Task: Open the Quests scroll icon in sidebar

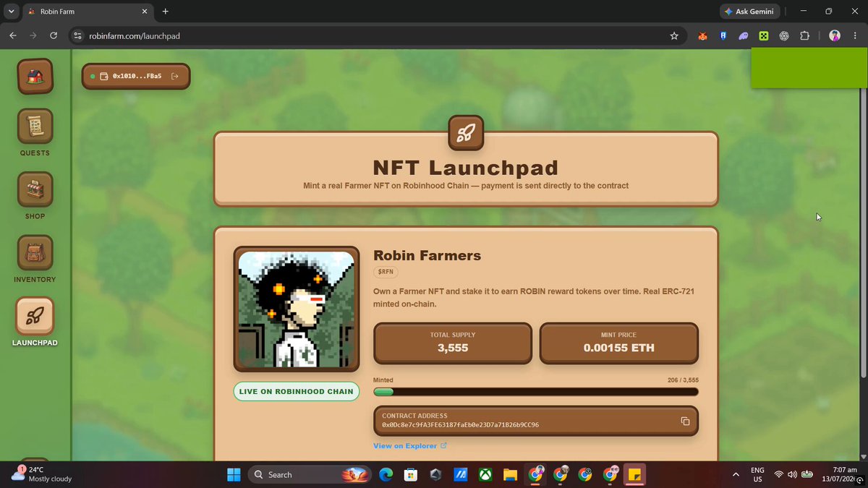Action: (35, 127)
